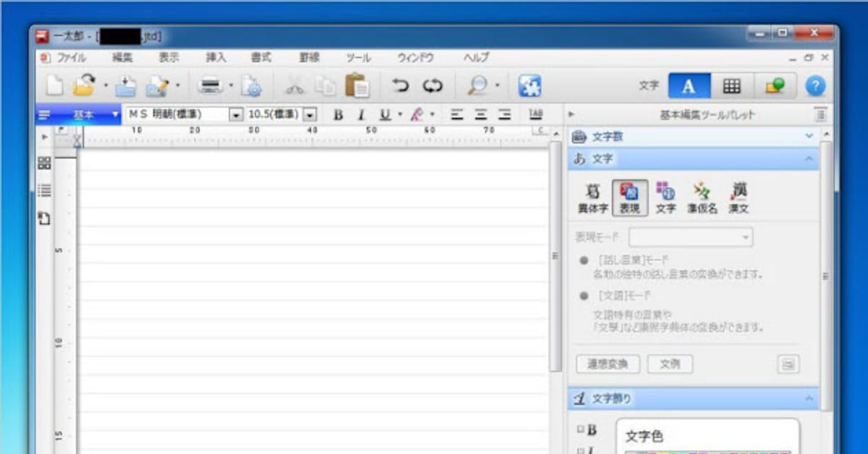
Task: Toggle italic formatting button
Action: tap(361, 114)
